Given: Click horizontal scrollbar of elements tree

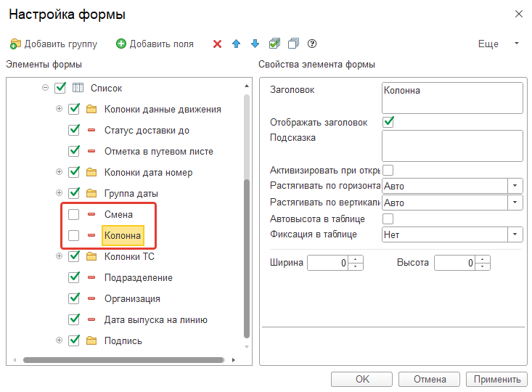Looking at the screenshot, I should pyautogui.click(x=123, y=360).
